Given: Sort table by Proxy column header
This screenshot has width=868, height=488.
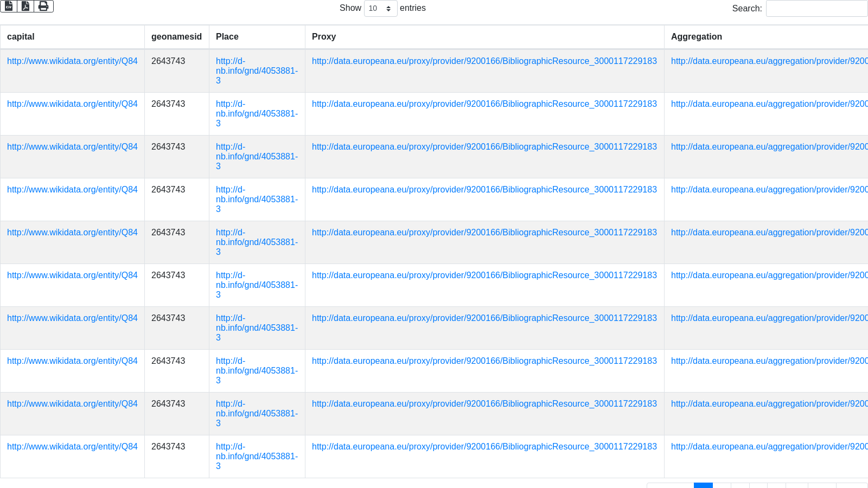Looking at the screenshot, I should (323, 36).
